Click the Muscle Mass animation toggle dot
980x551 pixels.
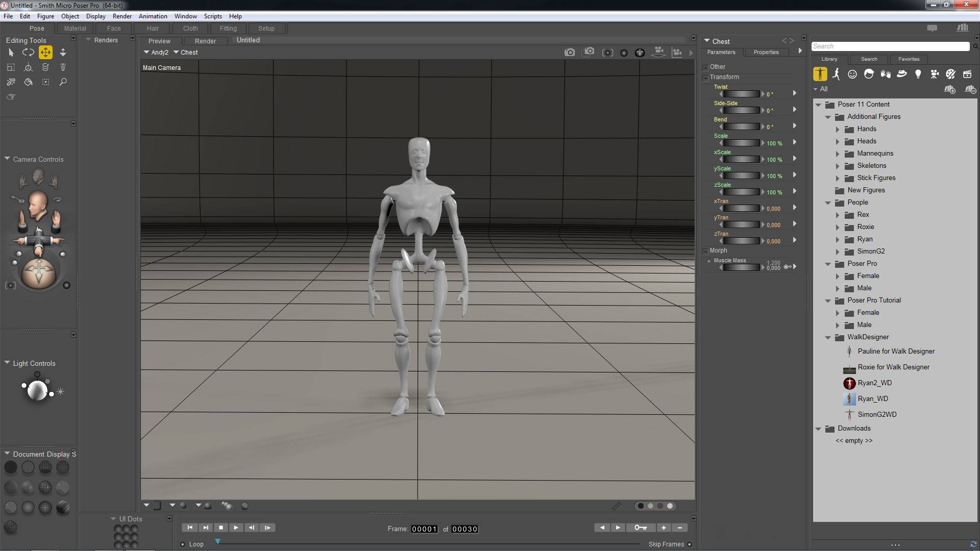point(709,261)
